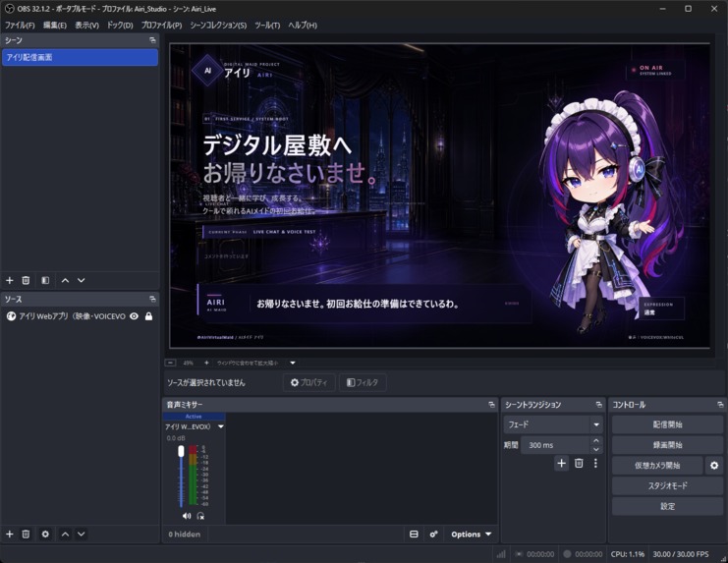Open the フェード transition dropdown
Image resolution: width=728 pixels, height=563 pixels.
(x=596, y=424)
